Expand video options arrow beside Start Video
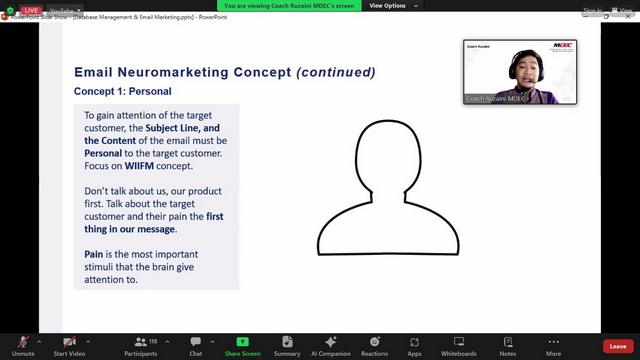This screenshot has width=640, height=360. (88, 342)
